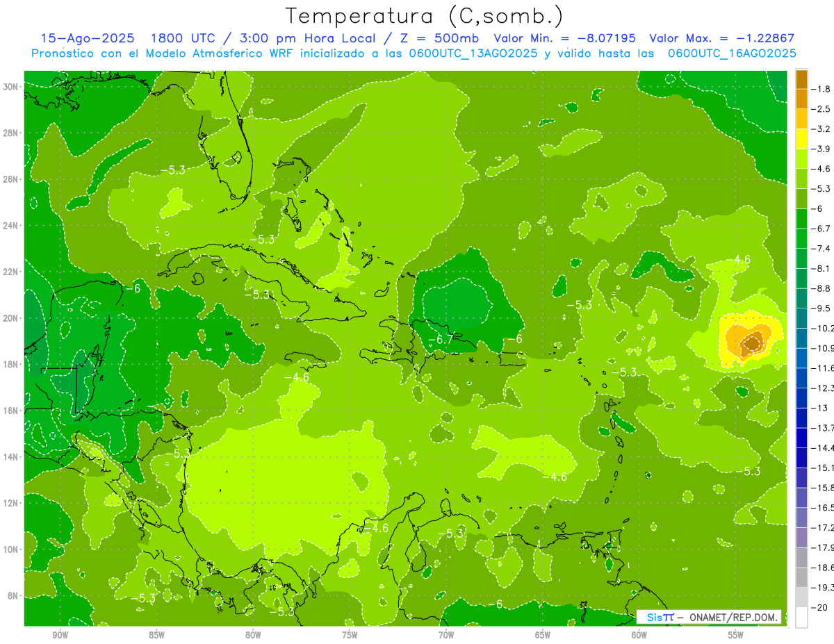Image resolution: width=834 pixels, height=644 pixels.
Task: Click the '-15.1' color bar label
Action: (x=823, y=468)
